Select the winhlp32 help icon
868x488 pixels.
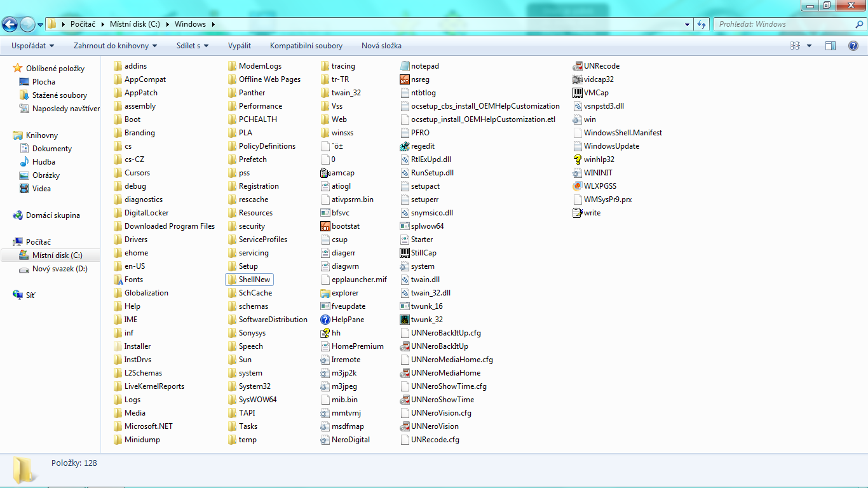(x=578, y=159)
